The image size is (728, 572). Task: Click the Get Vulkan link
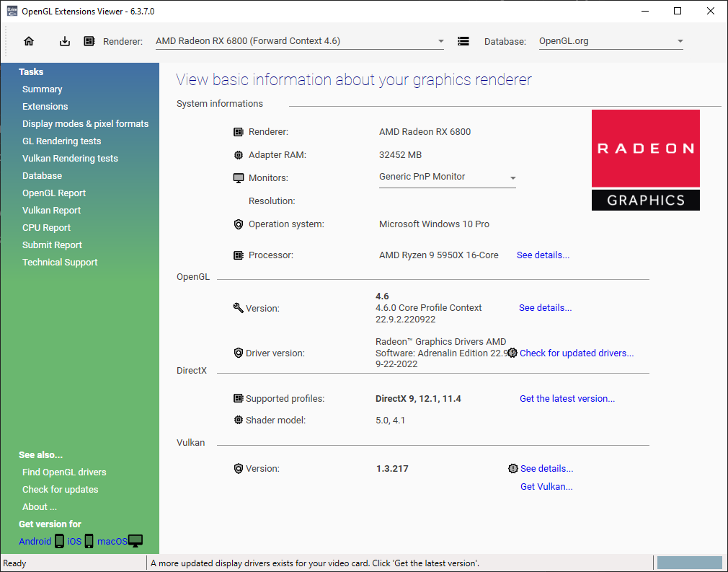(x=546, y=486)
